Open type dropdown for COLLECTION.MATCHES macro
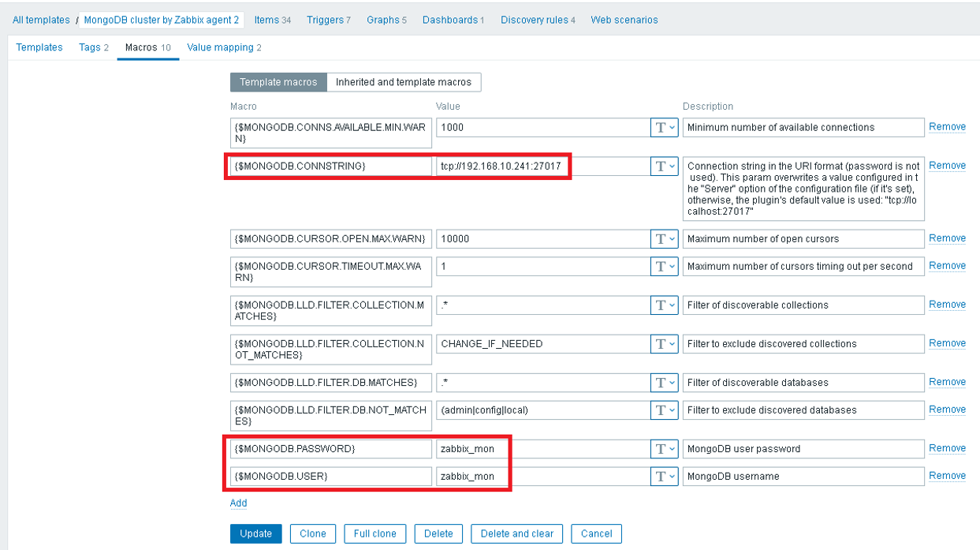 (x=664, y=305)
